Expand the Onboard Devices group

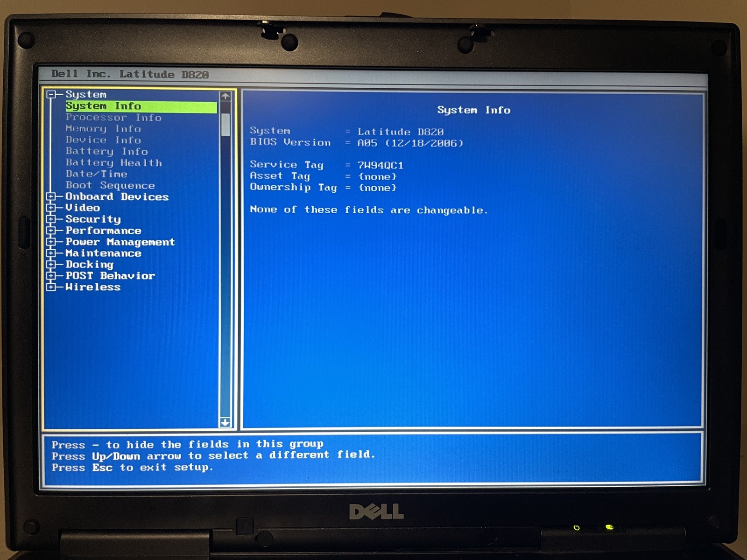[x=51, y=196]
